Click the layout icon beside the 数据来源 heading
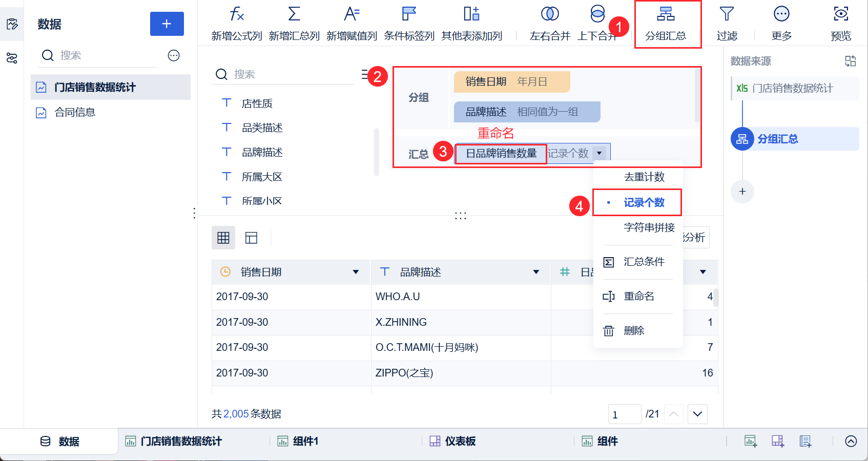 click(x=850, y=61)
